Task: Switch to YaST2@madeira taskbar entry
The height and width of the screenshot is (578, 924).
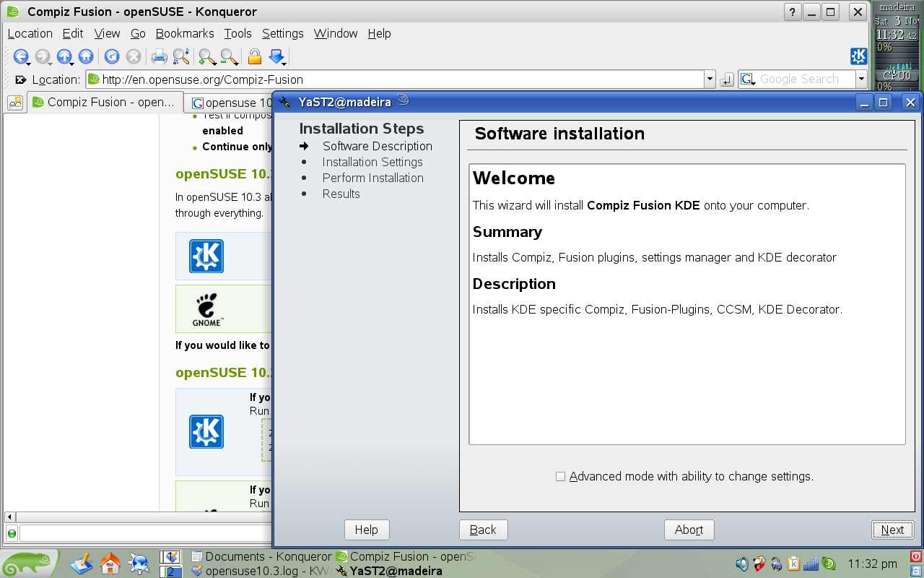Action: pos(406,571)
